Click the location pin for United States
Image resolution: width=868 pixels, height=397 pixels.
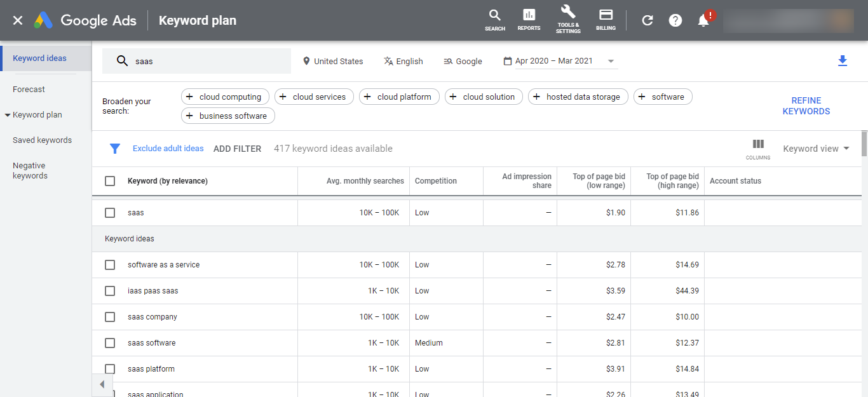(x=307, y=61)
